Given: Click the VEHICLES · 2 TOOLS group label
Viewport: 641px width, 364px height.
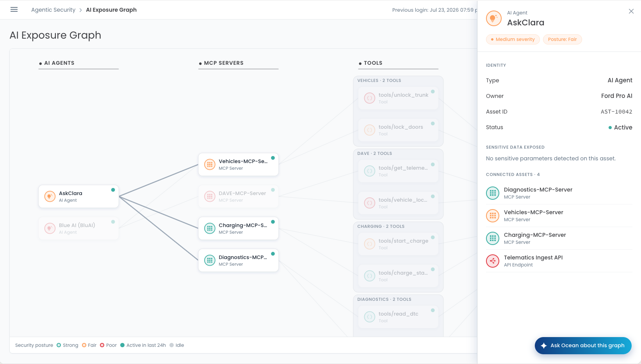Looking at the screenshot, I should coord(379,80).
